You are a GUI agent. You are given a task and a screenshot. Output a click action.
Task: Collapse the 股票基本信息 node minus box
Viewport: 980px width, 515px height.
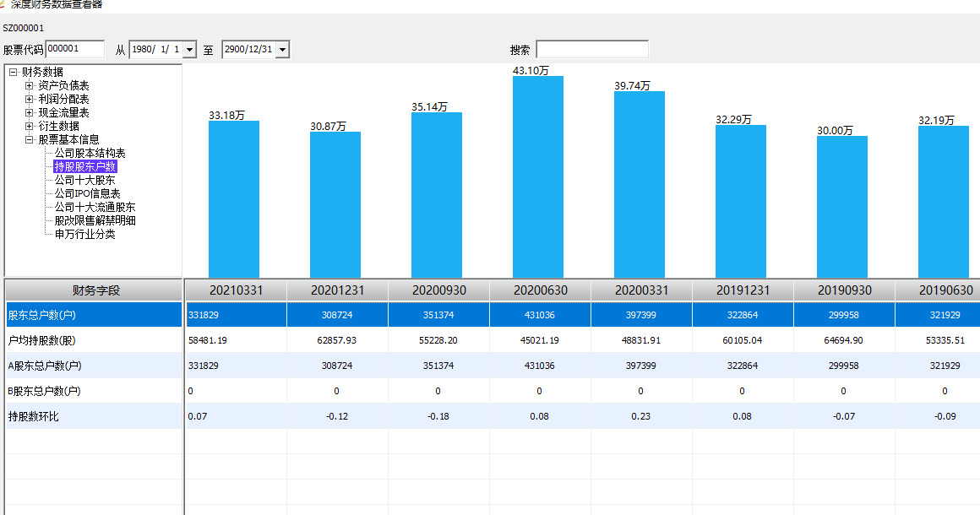click(x=29, y=140)
